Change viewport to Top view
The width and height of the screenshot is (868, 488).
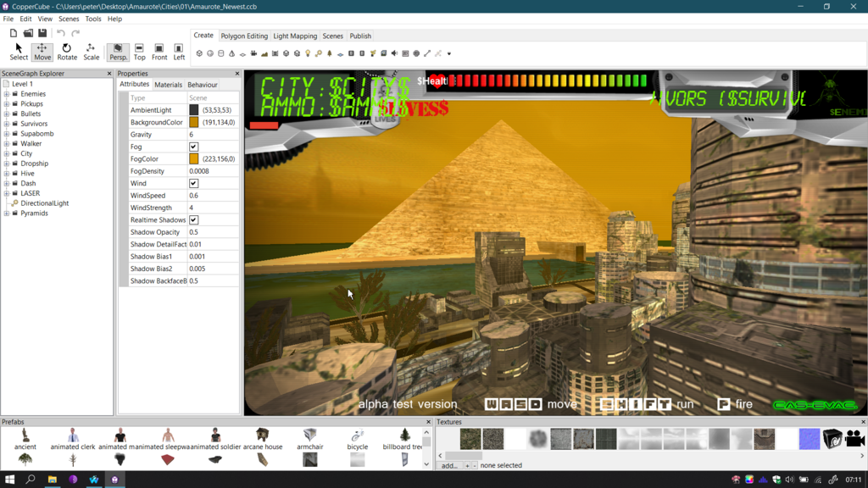(140, 52)
